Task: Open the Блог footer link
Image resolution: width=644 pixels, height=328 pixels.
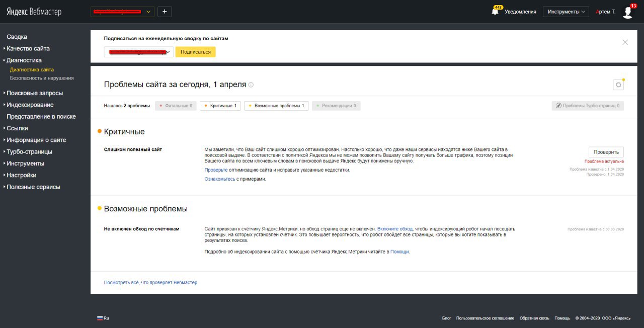Action: pyautogui.click(x=446, y=318)
